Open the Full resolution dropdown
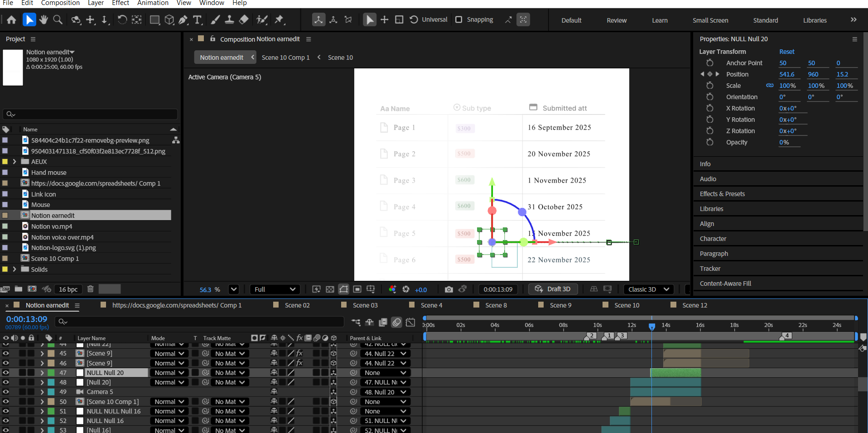The height and width of the screenshot is (433, 868). click(x=275, y=289)
